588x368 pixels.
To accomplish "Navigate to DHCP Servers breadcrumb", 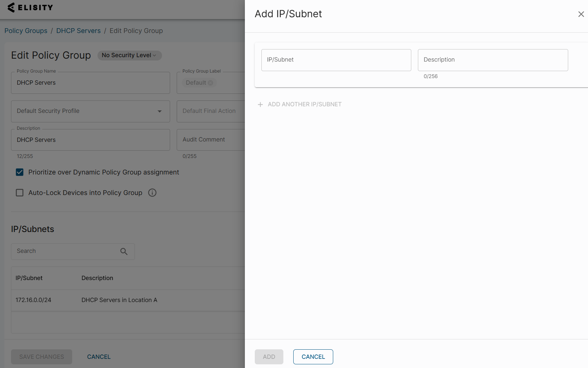I will [x=78, y=31].
